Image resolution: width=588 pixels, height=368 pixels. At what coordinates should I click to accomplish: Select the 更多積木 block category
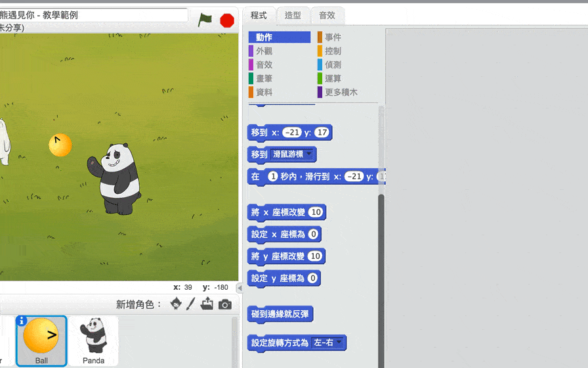pos(341,93)
